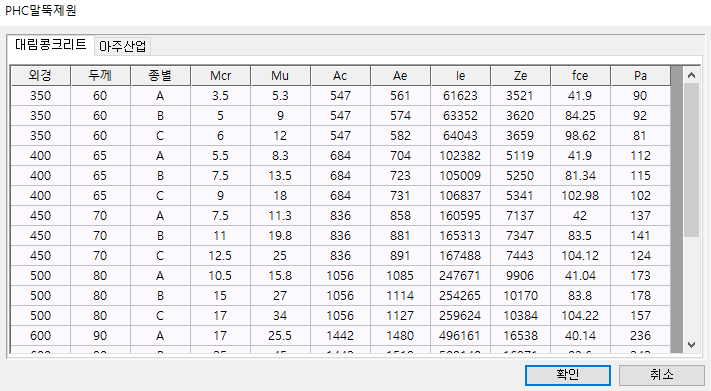Viewport: 711px width, 391px height.
Task: Click the Mcr column header
Action: [x=221, y=76]
